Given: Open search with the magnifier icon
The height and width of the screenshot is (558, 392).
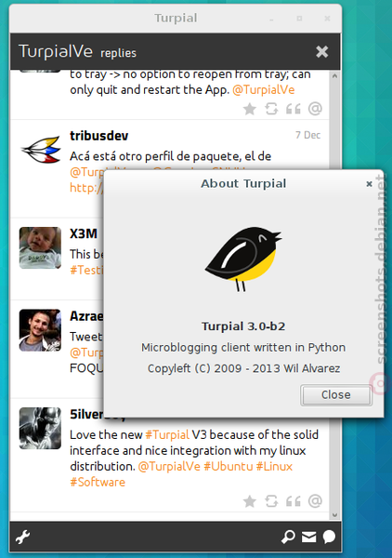Looking at the screenshot, I should point(288,537).
